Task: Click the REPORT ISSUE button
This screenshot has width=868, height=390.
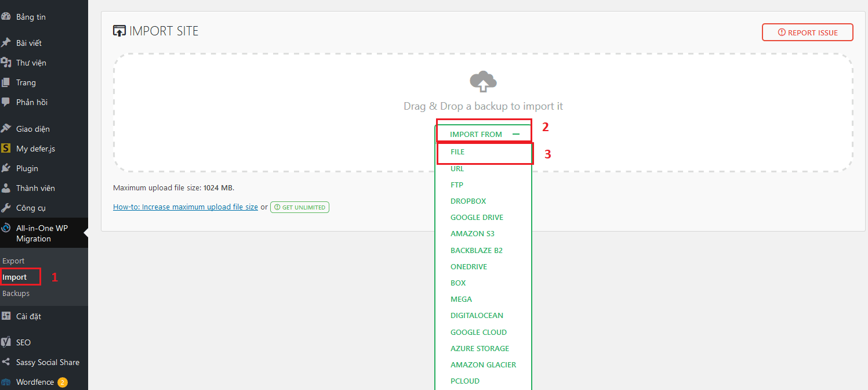Action: click(x=807, y=32)
